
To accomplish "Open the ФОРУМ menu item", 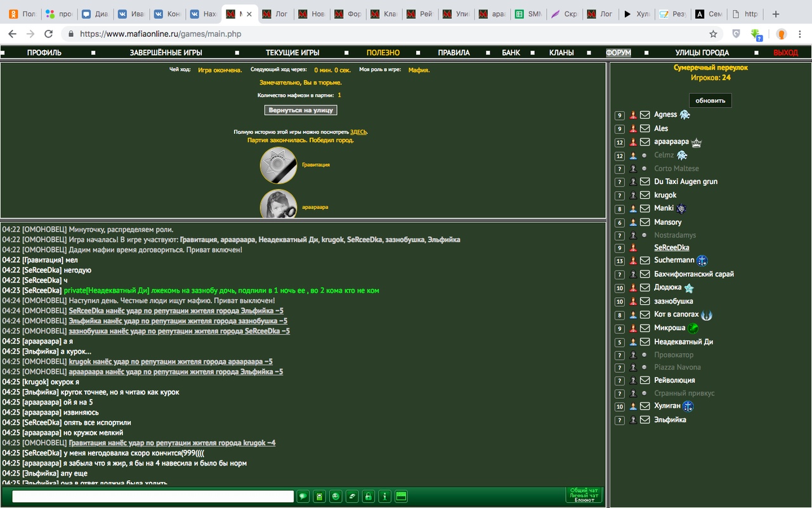I will [618, 53].
